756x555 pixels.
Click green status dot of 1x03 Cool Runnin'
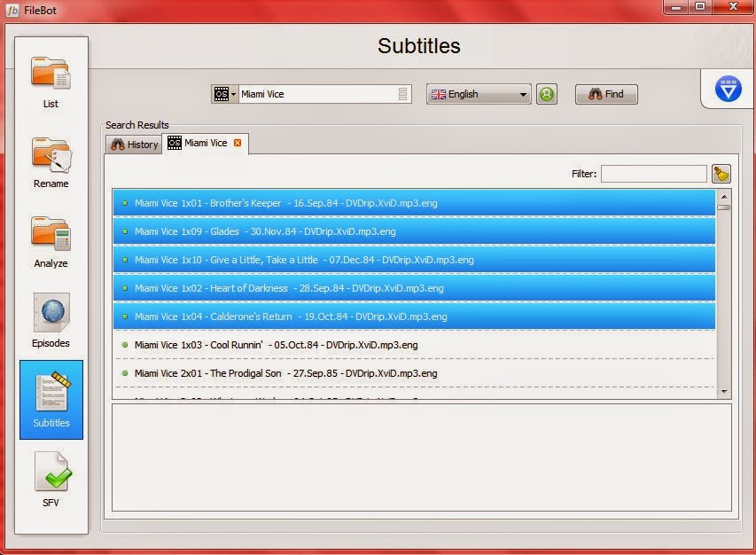[125, 345]
